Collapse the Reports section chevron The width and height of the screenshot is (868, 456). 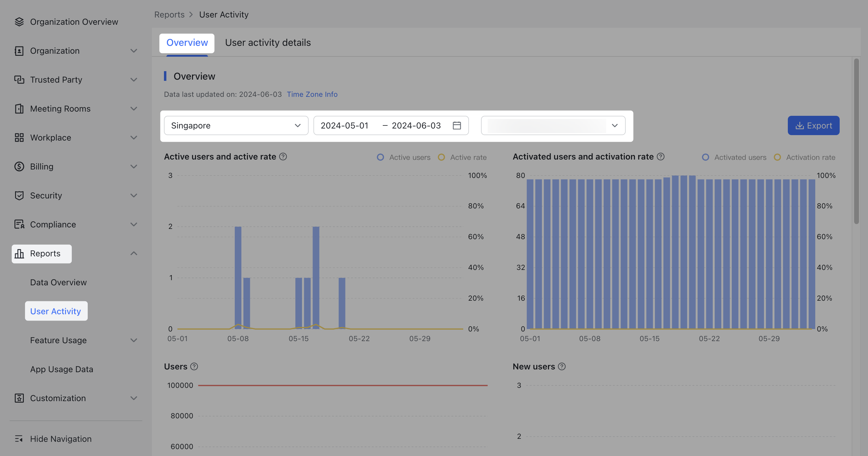pos(134,253)
